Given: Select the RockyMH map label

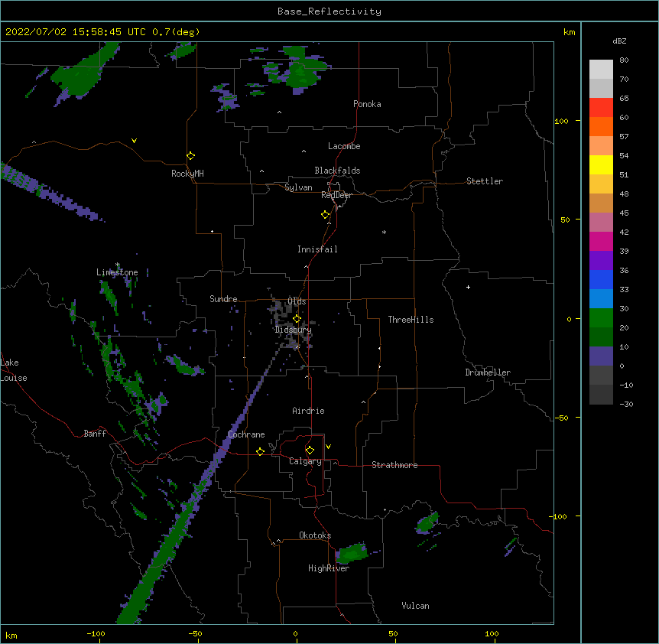Looking at the screenshot, I should click(x=187, y=174).
